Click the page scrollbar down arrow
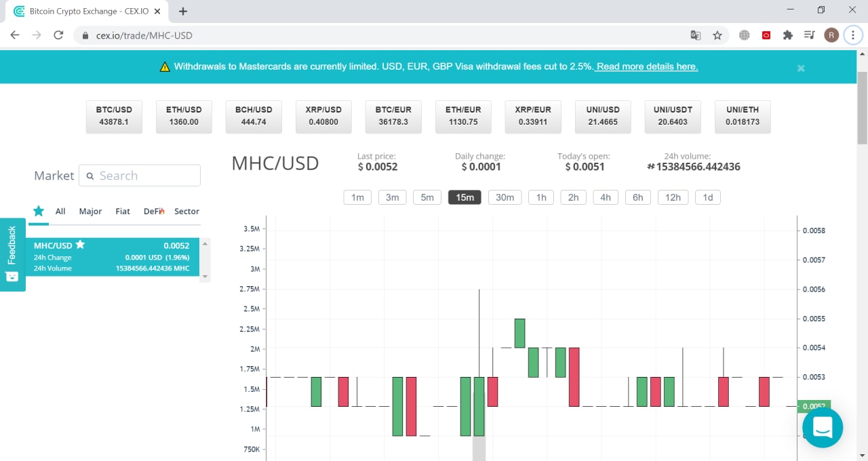Image resolution: width=868 pixels, height=461 pixels. (x=862, y=456)
